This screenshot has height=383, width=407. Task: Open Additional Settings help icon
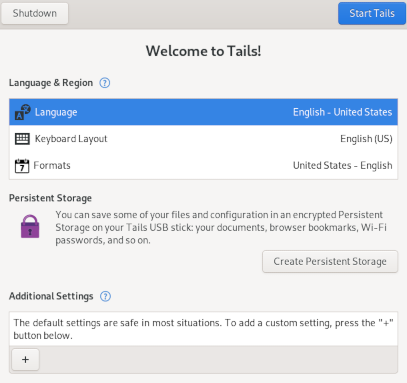105,296
